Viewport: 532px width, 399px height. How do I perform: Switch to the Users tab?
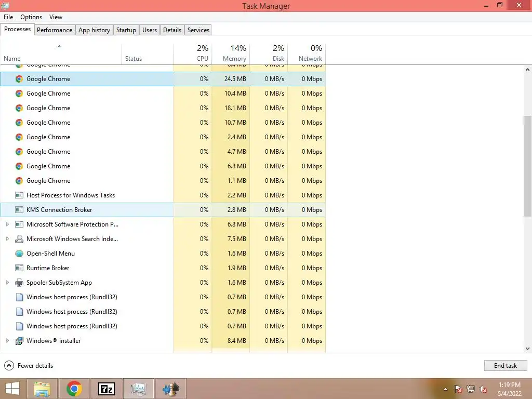coord(150,30)
